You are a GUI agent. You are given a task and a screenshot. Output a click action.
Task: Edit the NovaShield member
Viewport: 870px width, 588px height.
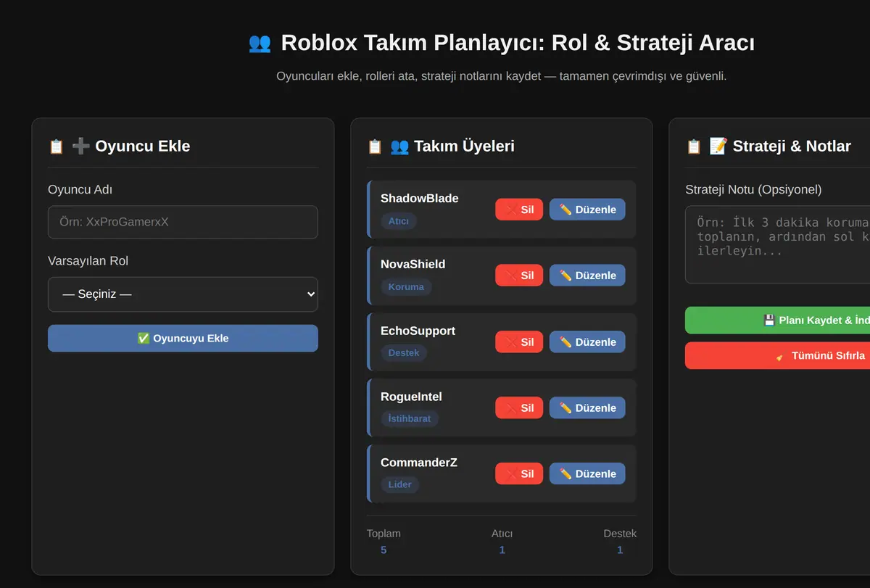point(587,276)
